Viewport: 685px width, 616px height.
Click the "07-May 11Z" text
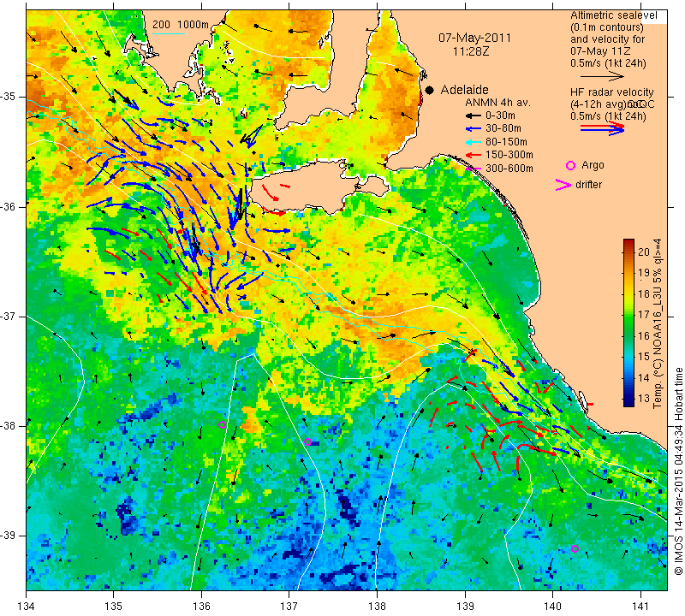pyautogui.click(x=600, y=51)
